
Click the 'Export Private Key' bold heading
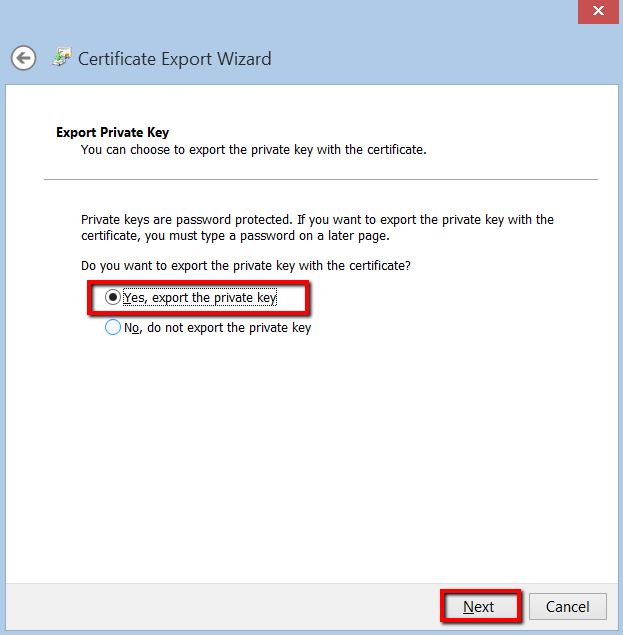[112, 132]
